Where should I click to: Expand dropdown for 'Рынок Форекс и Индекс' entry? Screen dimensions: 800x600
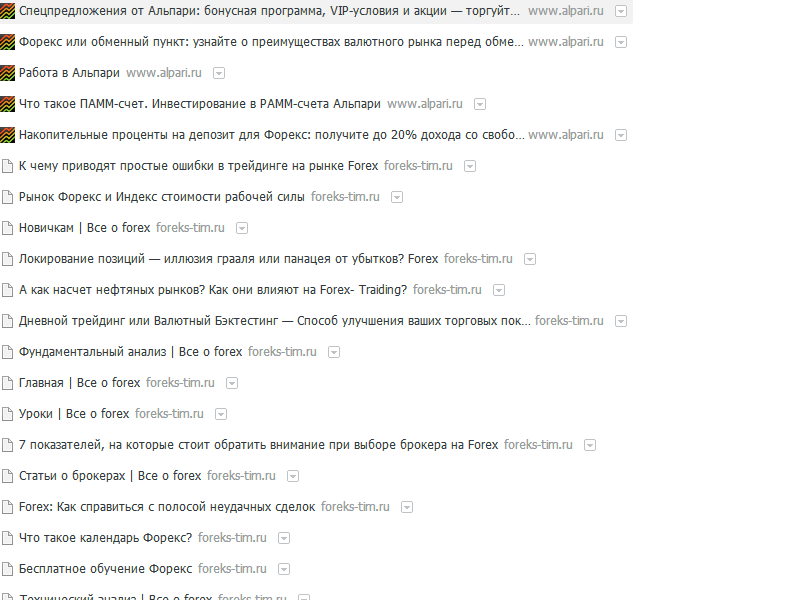(397, 197)
